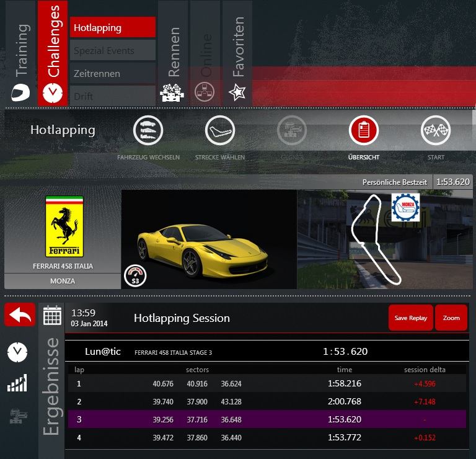The width and height of the screenshot is (476, 459).
Task: Select the Challenges stopwatch icon
Action: point(53,92)
